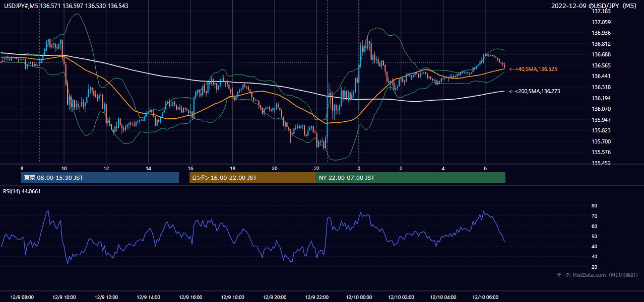Click the RSI scale value 30
This screenshot has height=302, width=644.
point(595,256)
